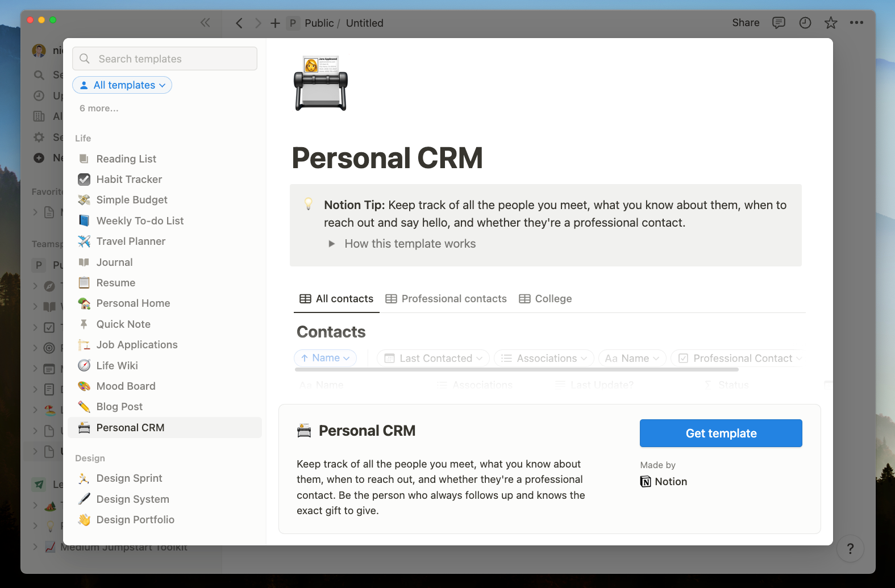Screen dimensions: 895x588
Task: Click horizontal scrollbar under filters
Action: 517,369
